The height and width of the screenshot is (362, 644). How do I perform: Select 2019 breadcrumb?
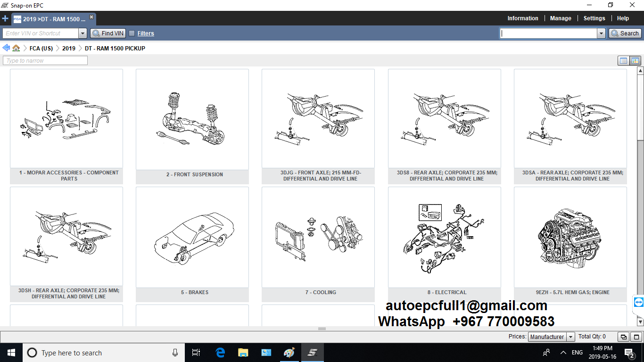click(69, 49)
